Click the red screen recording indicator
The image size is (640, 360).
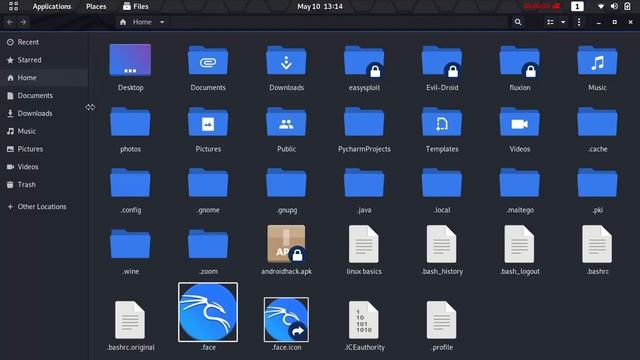coord(542,6)
